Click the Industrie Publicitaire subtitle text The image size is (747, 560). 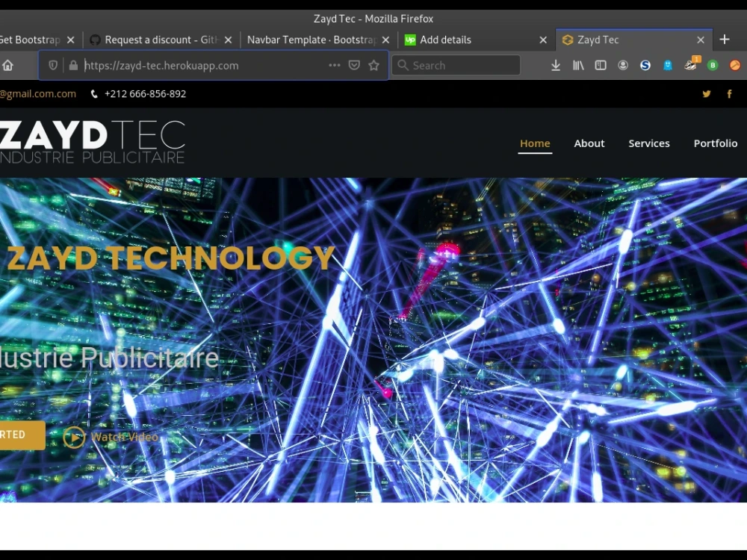(x=109, y=358)
